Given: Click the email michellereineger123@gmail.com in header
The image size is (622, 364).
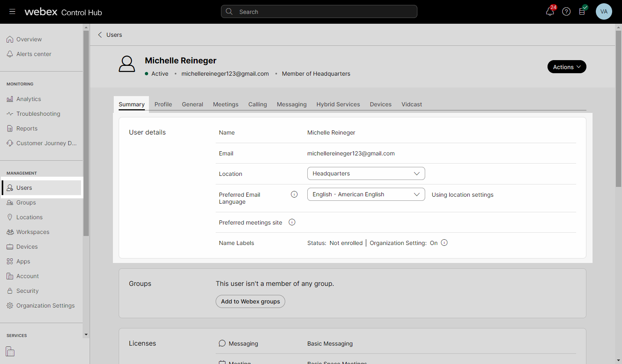Looking at the screenshot, I should 225,74.
